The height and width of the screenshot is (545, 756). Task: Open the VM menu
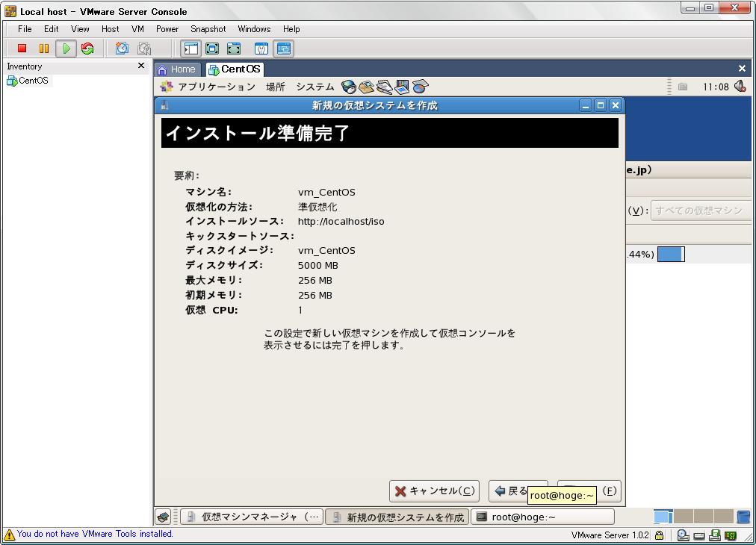point(137,29)
